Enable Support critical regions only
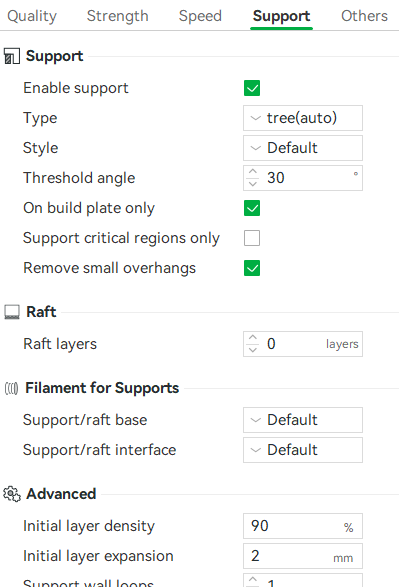 pyautogui.click(x=252, y=238)
